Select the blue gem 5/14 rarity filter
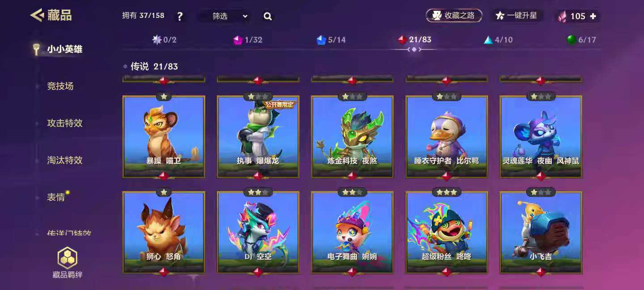Image resolution: width=644 pixels, height=290 pixels. 331,40
